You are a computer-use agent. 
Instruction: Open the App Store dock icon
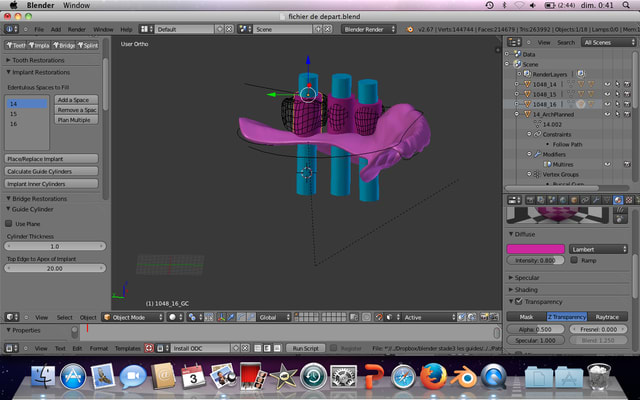point(72,377)
